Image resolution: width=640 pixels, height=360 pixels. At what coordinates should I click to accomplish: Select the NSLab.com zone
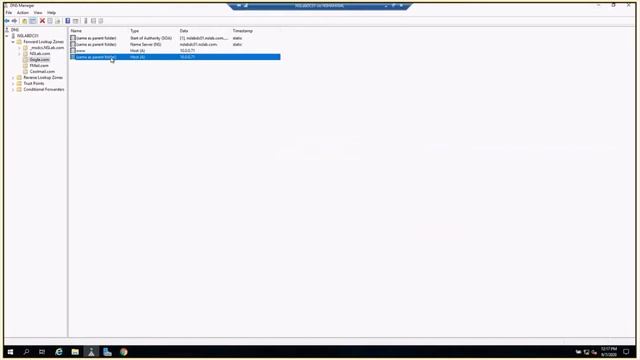(40, 53)
